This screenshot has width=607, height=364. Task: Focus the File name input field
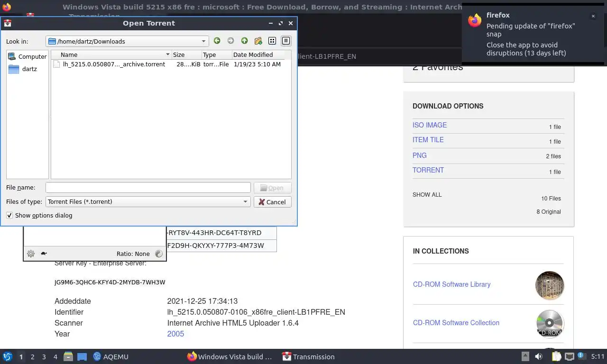click(148, 188)
